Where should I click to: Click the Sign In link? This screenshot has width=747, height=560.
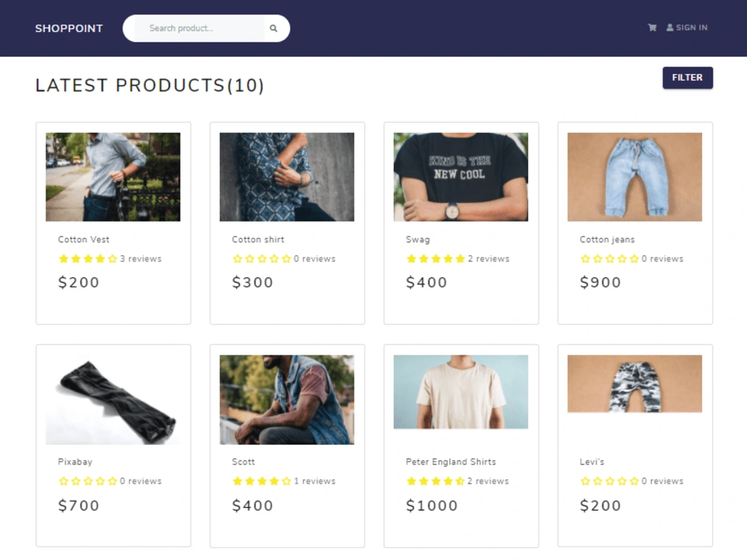click(692, 28)
